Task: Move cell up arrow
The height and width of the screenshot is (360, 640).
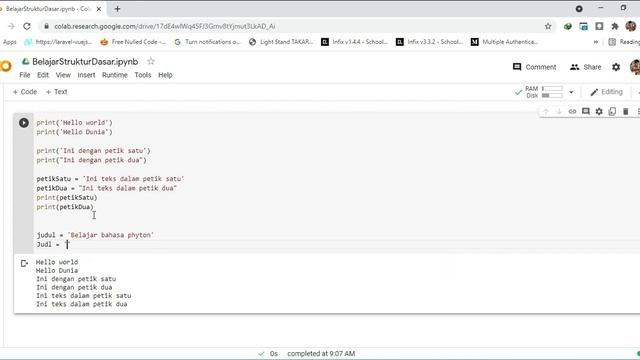Action: tap(546, 111)
